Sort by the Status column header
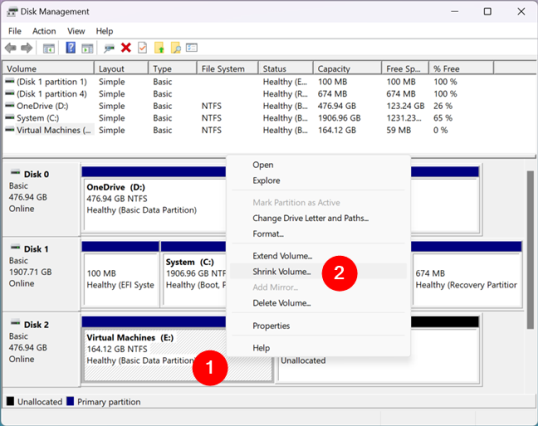The image size is (538, 426). coord(286,69)
